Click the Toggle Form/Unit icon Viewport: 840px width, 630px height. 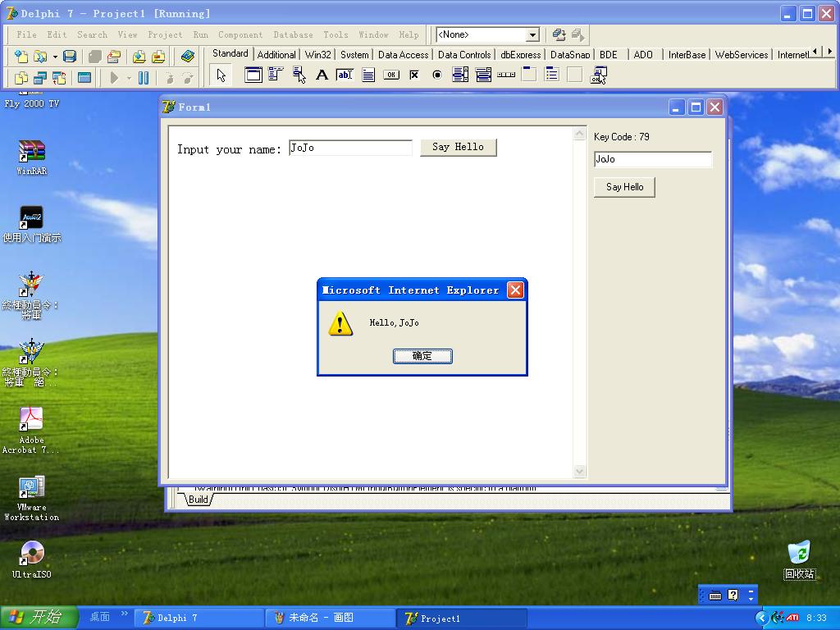click(59, 78)
